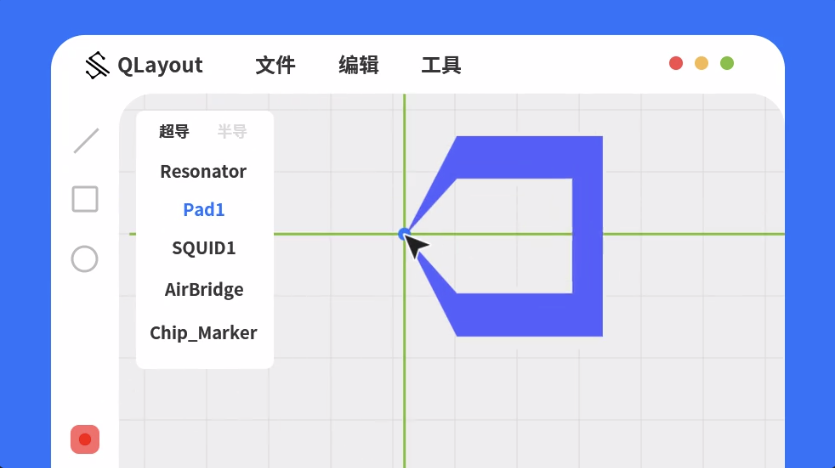Click the yellow window dot
This screenshot has height=468, width=835.
coord(701,63)
